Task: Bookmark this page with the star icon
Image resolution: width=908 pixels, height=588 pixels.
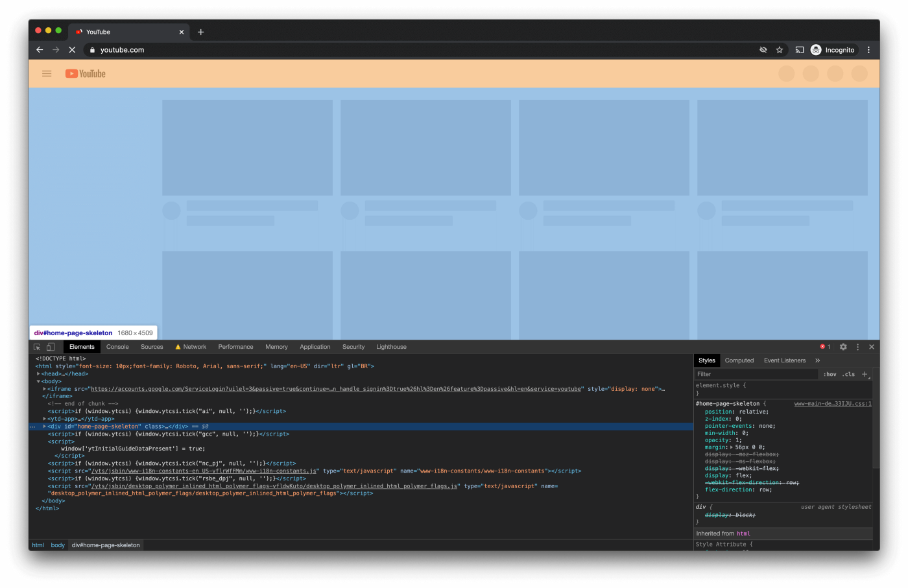Action: (x=780, y=50)
